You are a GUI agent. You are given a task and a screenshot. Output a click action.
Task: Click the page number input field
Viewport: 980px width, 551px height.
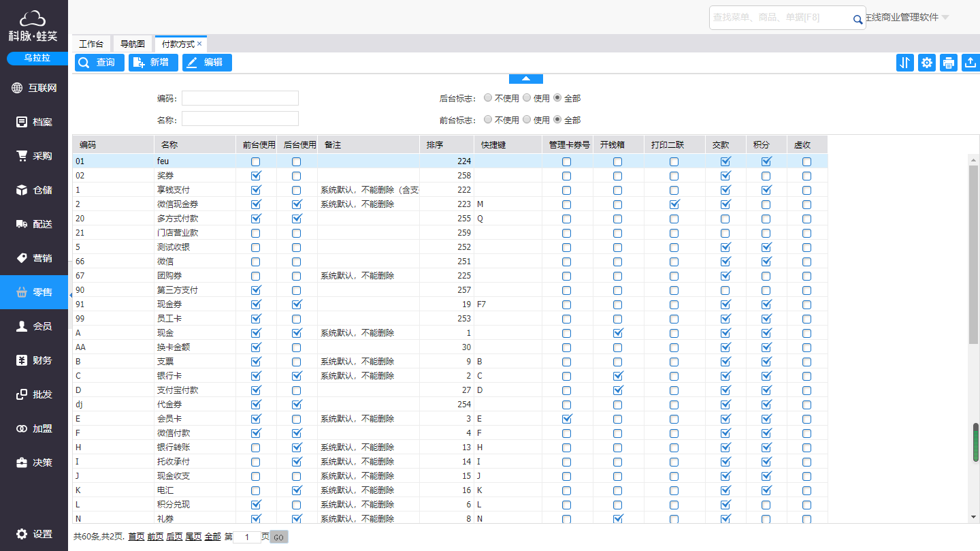247,537
